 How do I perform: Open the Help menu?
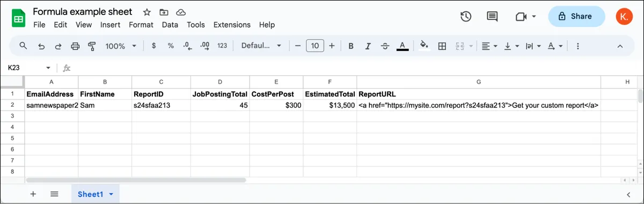click(267, 25)
